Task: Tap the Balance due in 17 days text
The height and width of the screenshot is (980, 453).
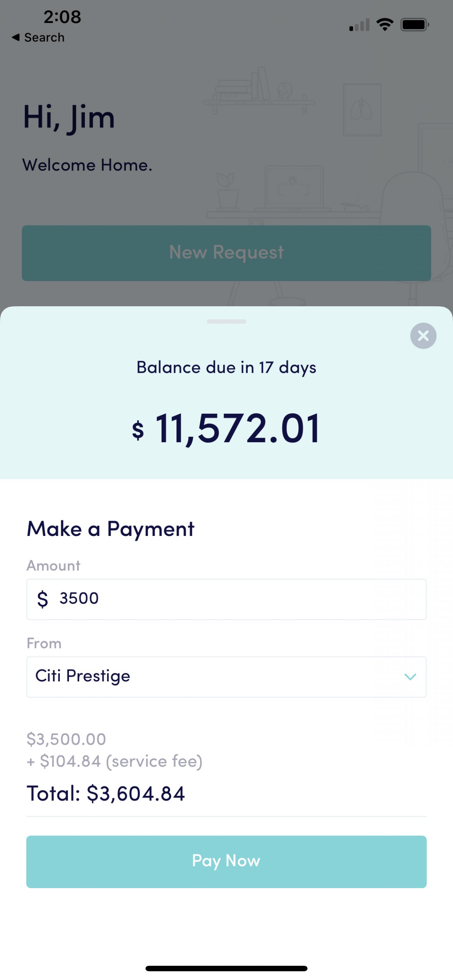Action: click(226, 367)
